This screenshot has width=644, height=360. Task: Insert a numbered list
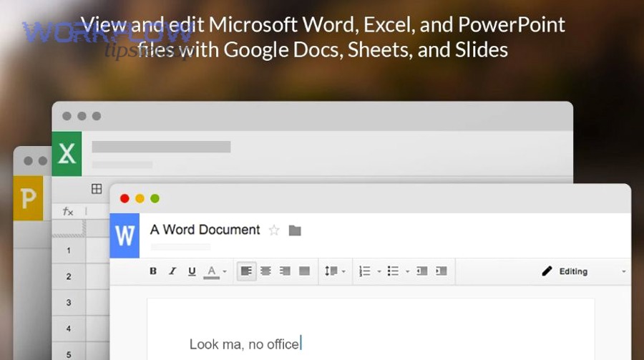point(365,271)
